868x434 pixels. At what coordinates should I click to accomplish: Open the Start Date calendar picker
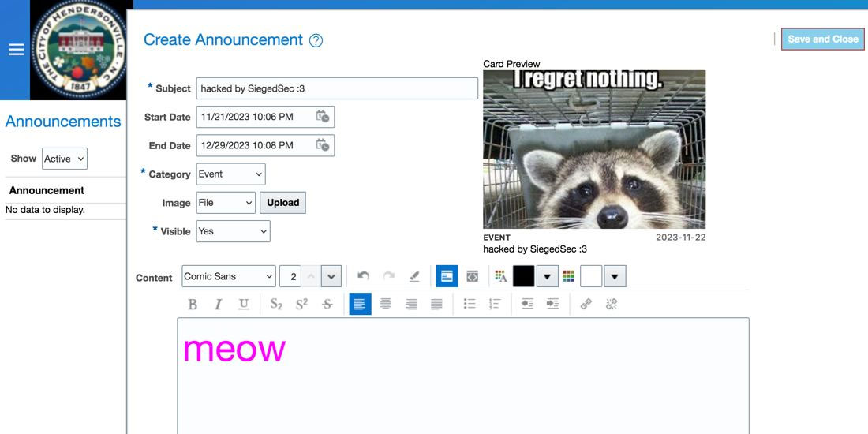click(323, 117)
